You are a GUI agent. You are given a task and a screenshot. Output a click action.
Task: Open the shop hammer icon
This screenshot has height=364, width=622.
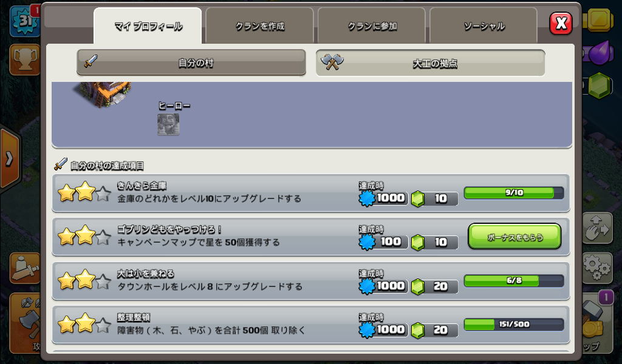pos(598,322)
